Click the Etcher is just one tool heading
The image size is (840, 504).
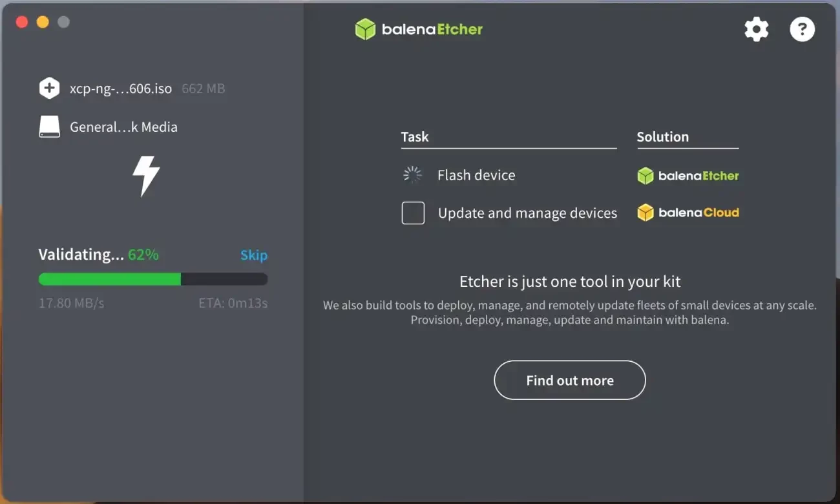tap(570, 282)
